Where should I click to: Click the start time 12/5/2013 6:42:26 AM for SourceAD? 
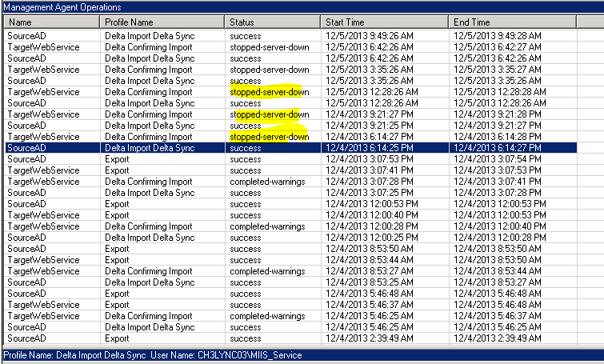coord(369,58)
